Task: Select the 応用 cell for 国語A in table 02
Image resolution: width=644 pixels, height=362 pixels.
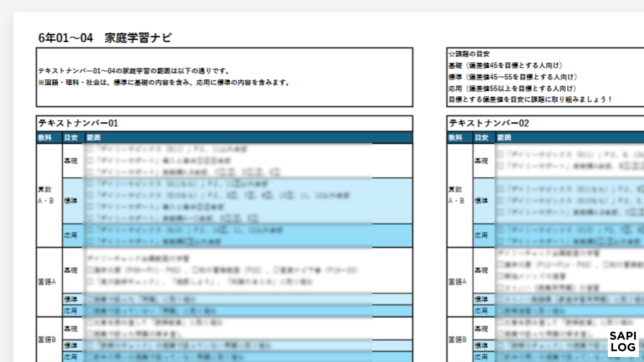Action: [482, 311]
